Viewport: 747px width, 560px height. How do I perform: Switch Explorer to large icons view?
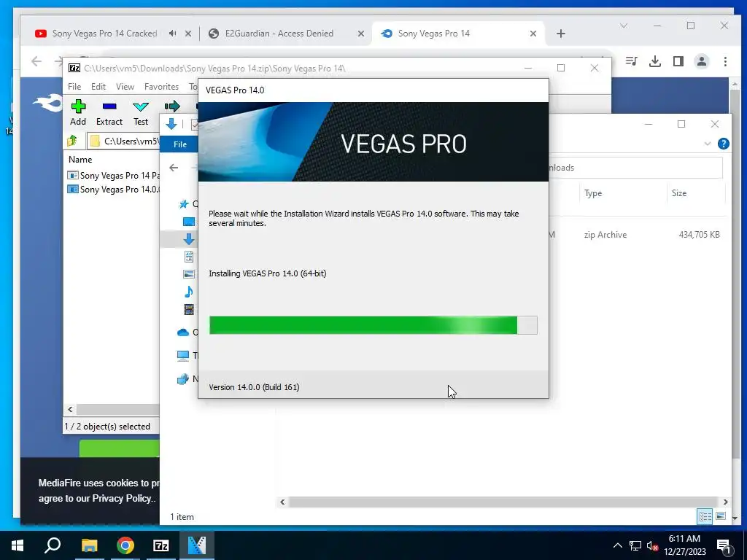pyautogui.click(x=721, y=516)
